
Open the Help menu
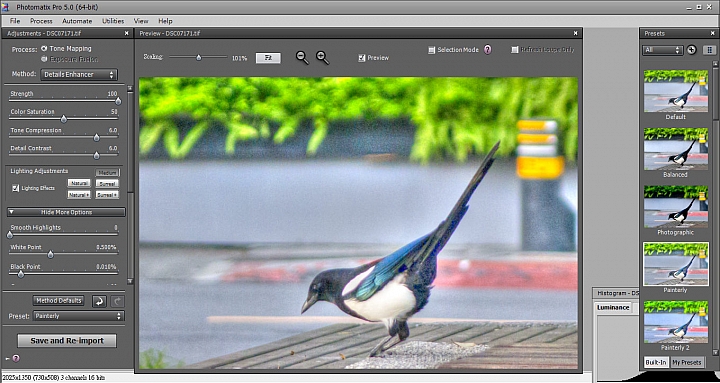click(x=165, y=21)
